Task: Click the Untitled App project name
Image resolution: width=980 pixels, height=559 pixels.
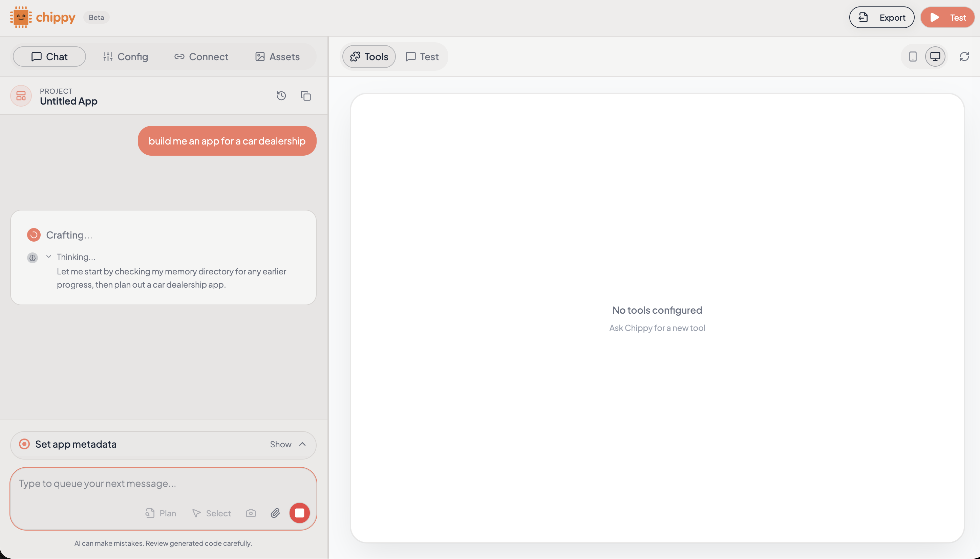Action: pyautogui.click(x=69, y=101)
